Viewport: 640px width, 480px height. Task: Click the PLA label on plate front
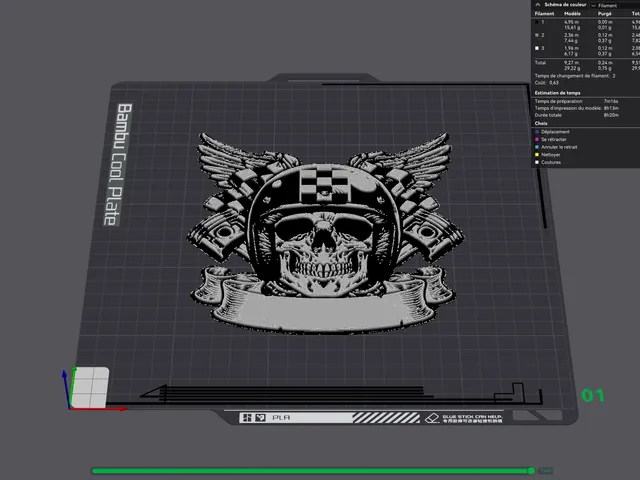pos(281,418)
